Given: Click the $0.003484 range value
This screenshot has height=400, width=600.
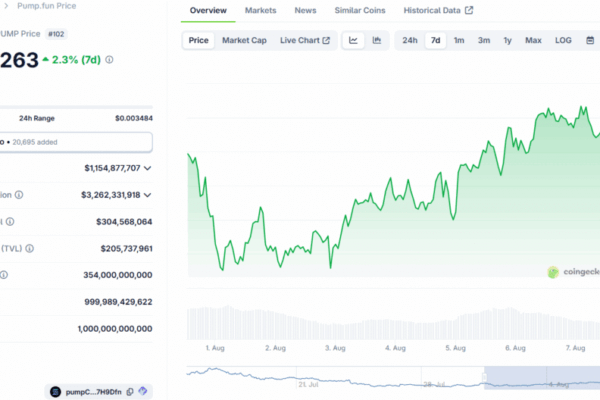Looking at the screenshot, I should [x=134, y=118].
